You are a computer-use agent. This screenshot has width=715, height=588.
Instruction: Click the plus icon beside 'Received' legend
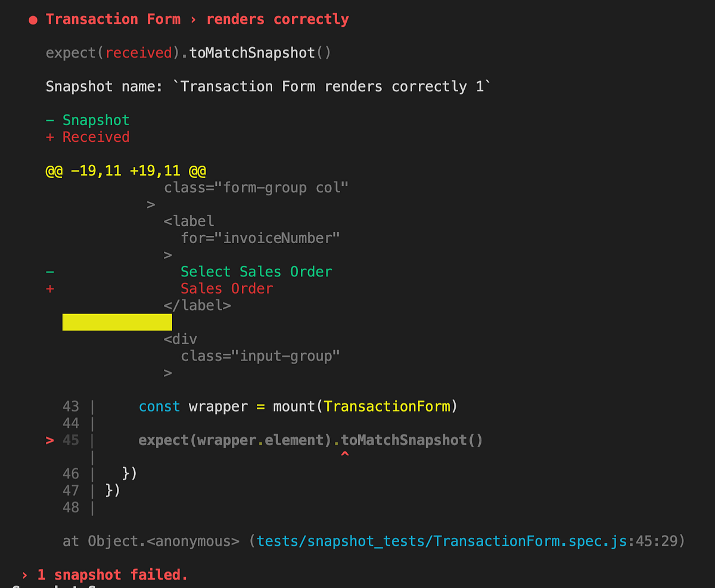pos(50,136)
